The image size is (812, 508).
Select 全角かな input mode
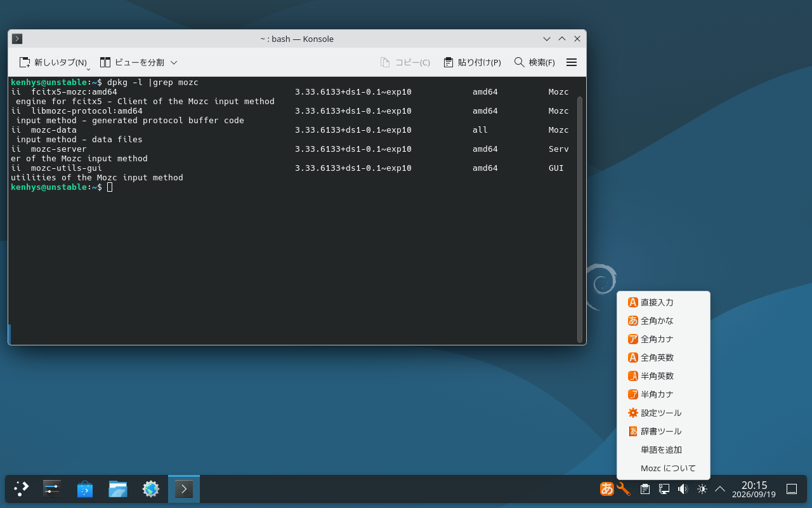663,321
